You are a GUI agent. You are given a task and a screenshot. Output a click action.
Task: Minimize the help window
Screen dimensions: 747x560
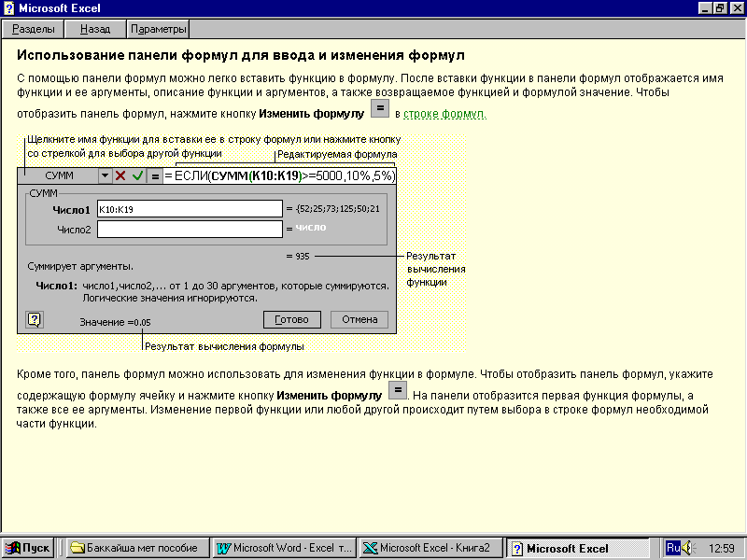[706, 8]
